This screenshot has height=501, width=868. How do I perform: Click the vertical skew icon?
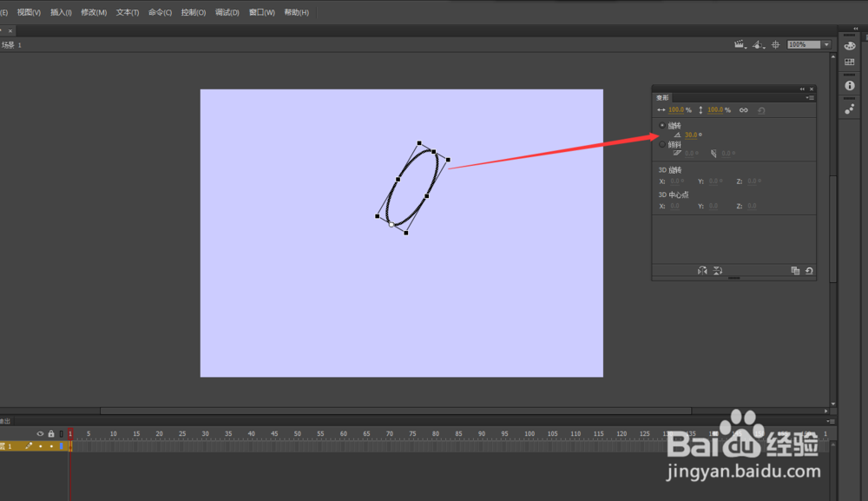[714, 154]
